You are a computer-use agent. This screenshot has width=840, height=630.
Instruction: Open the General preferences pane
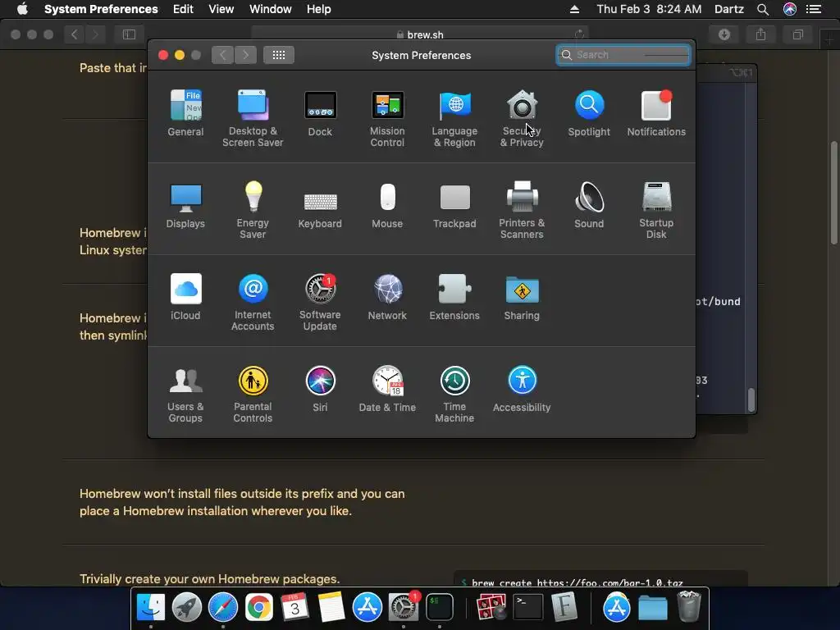coord(185,113)
